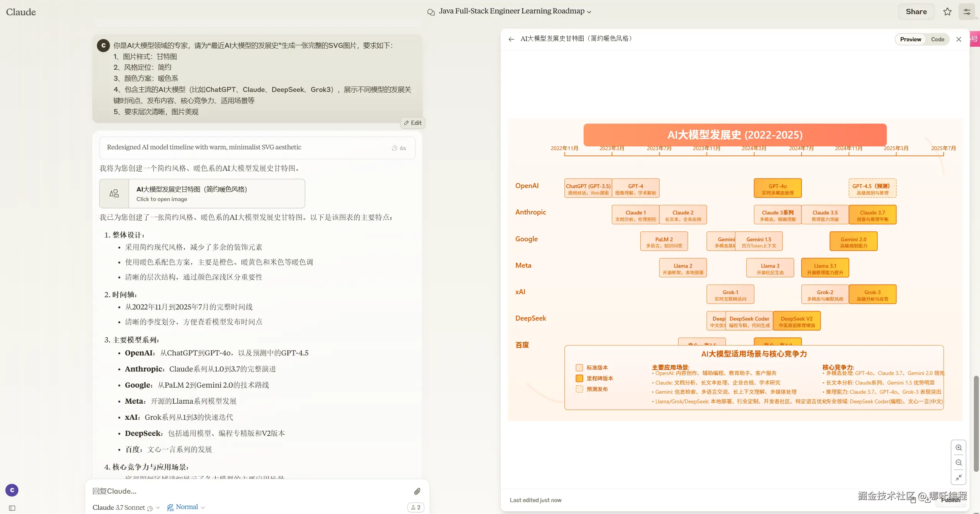Download the artifact file
Image resolution: width=980 pixels, height=514 pixels.
[927, 500]
